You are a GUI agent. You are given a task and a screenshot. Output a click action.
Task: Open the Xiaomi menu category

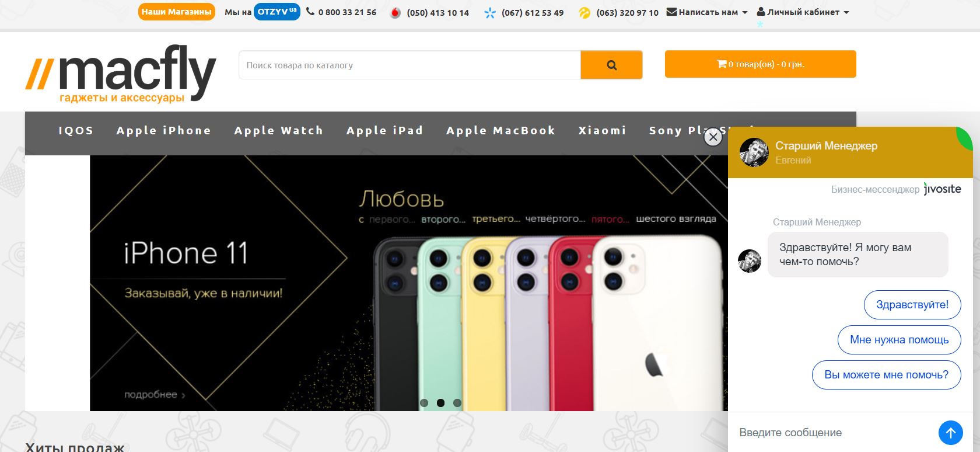pyautogui.click(x=603, y=131)
